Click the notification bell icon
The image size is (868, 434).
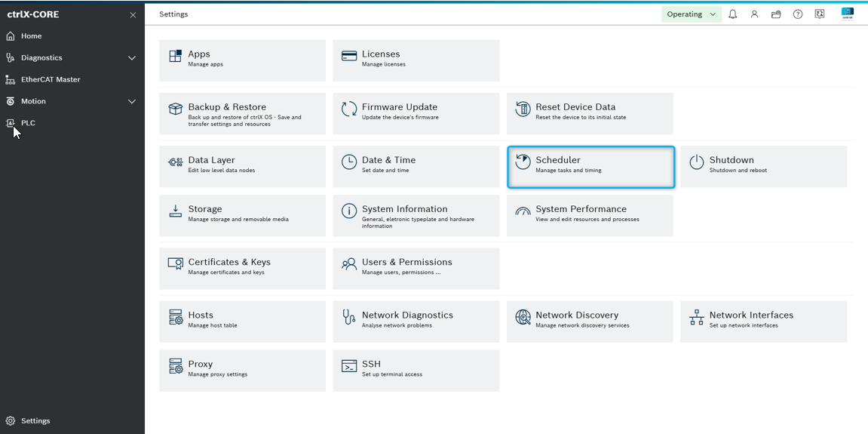732,14
